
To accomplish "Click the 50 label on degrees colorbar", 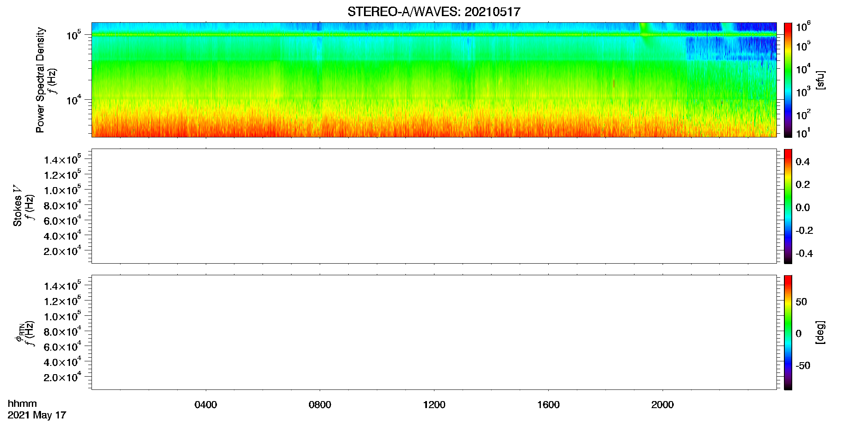I will (801, 302).
